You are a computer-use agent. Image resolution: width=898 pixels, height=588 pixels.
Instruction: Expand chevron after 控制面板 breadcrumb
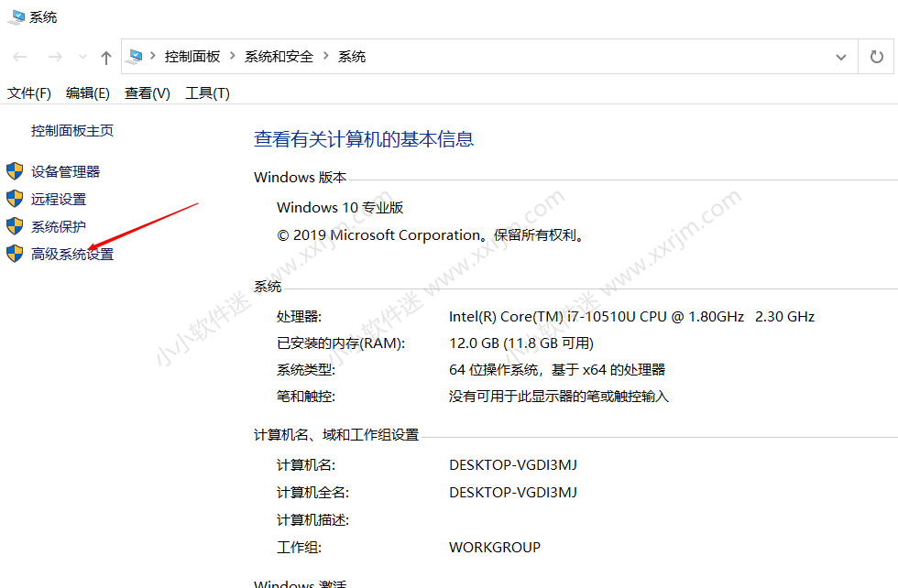[x=233, y=56]
